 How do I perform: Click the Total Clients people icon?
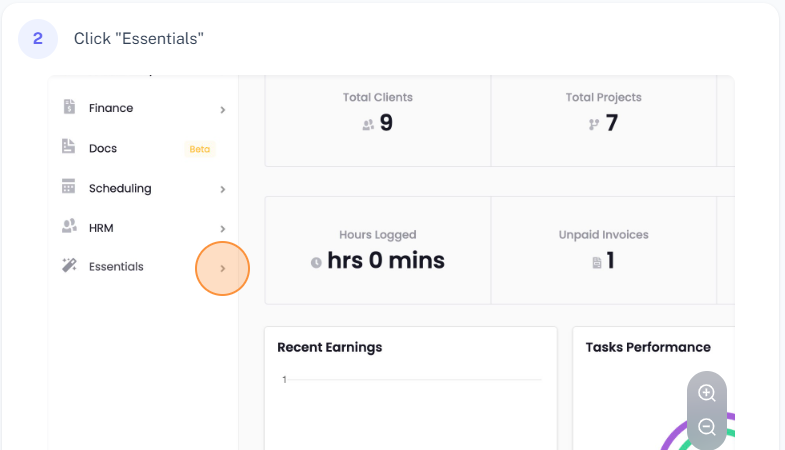pos(368,125)
